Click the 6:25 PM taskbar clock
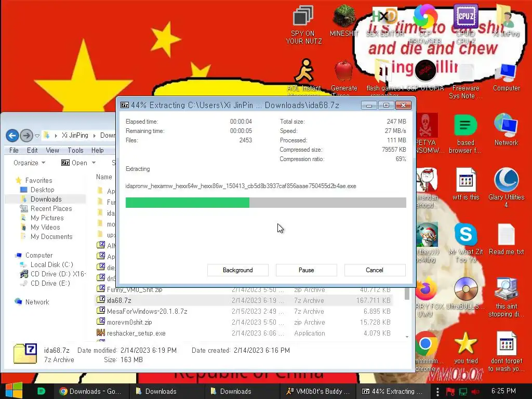 [x=503, y=391]
